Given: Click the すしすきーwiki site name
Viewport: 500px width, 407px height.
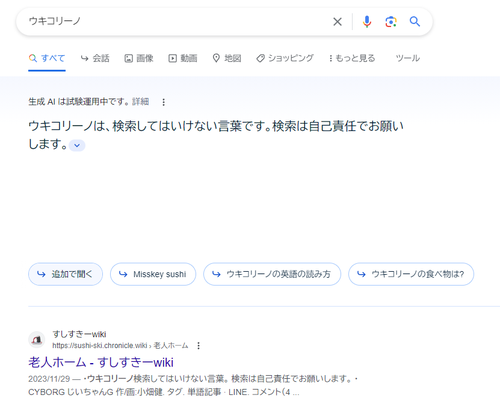Looking at the screenshot, I should 79,334.
